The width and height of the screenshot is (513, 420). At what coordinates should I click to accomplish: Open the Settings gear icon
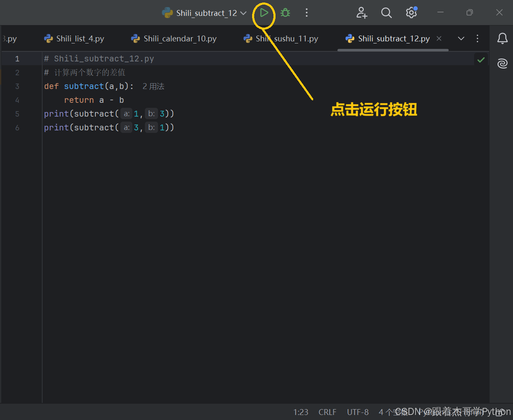pos(411,13)
